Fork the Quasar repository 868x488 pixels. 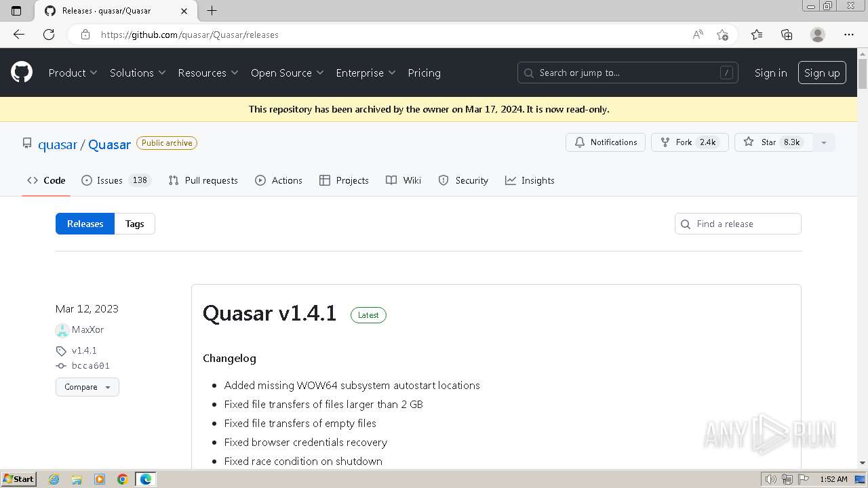[x=690, y=142]
